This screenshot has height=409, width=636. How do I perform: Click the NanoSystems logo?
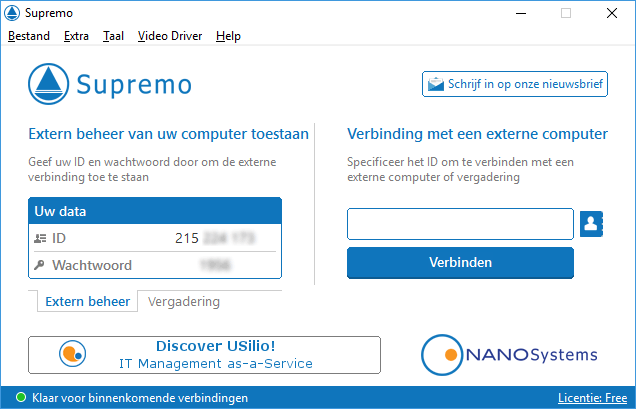(510, 354)
